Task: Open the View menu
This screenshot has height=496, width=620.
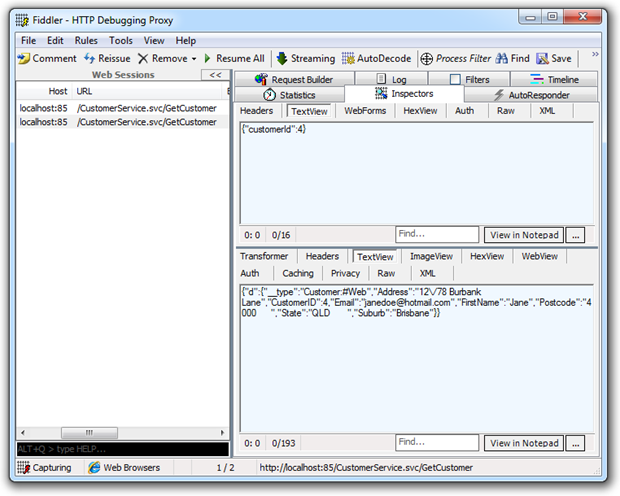Action: (x=154, y=40)
